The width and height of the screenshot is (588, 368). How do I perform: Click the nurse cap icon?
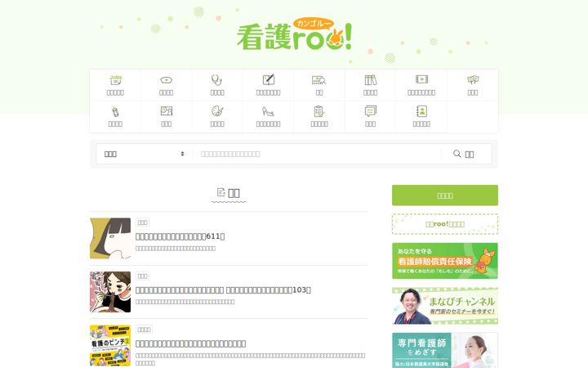tap(166, 80)
